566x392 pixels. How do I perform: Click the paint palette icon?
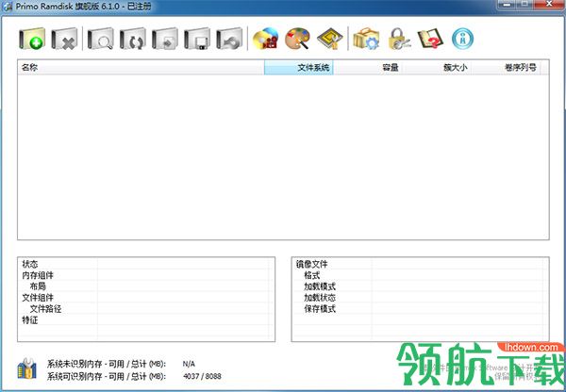coord(298,39)
